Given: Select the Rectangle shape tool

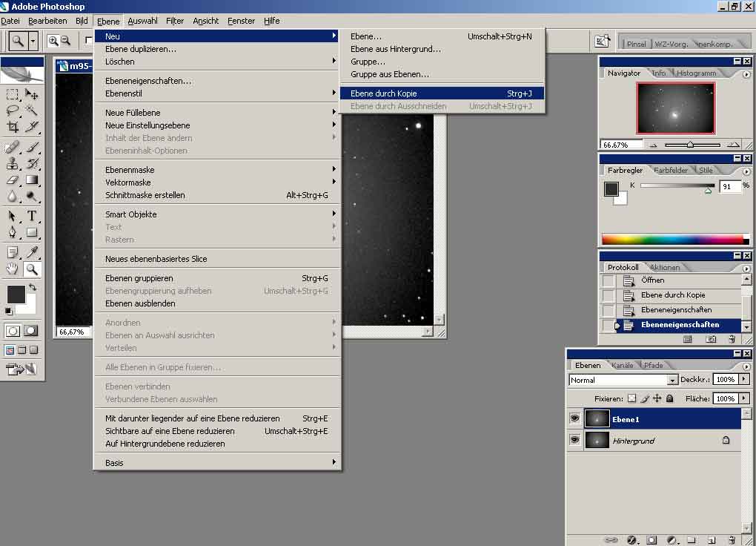Looking at the screenshot, I should point(32,232).
